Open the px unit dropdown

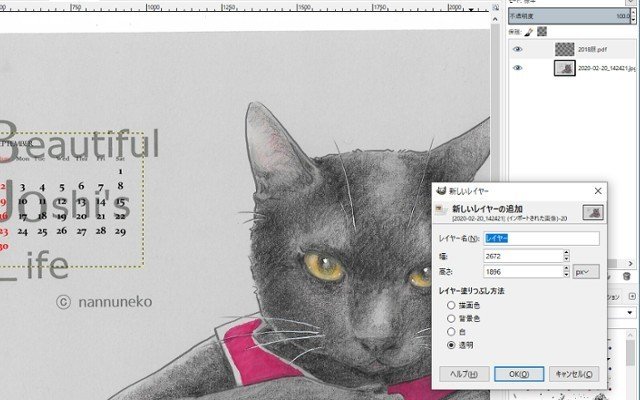(586, 272)
